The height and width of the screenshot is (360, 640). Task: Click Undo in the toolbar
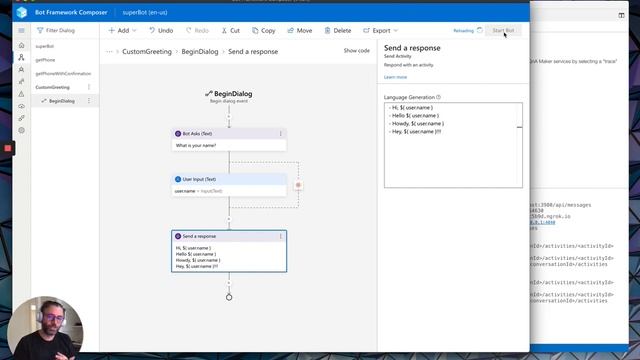point(161,31)
